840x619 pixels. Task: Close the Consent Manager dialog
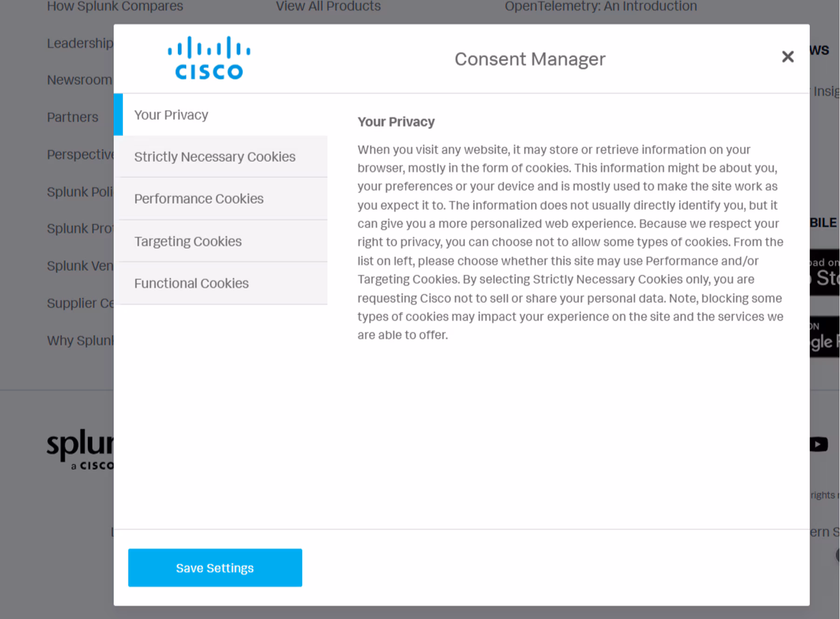[787, 57]
